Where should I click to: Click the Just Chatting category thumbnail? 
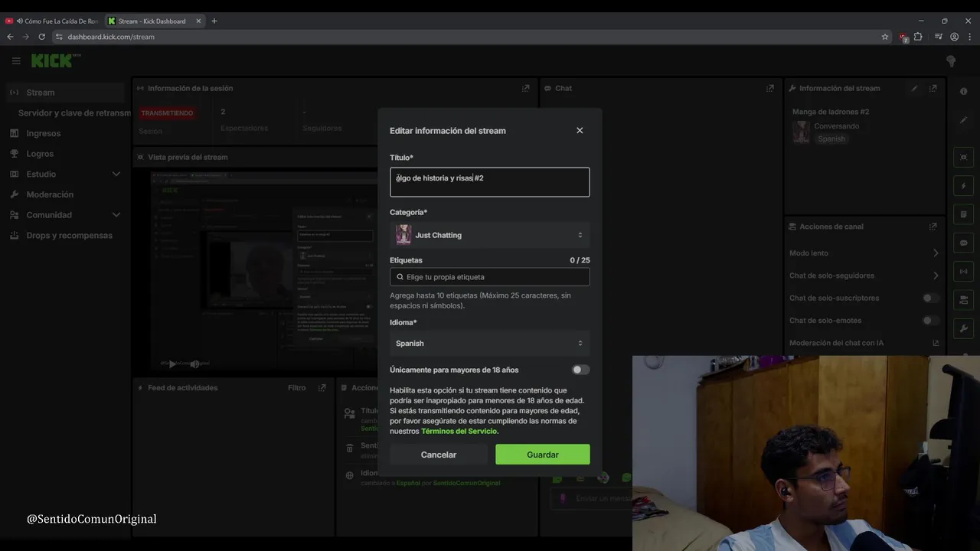tap(403, 235)
